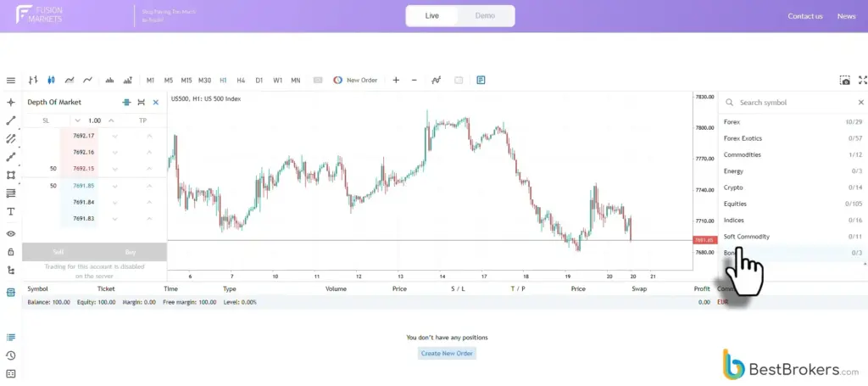Toggle object visibility with the eye icon
This screenshot has width=868, height=386.
click(10, 233)
